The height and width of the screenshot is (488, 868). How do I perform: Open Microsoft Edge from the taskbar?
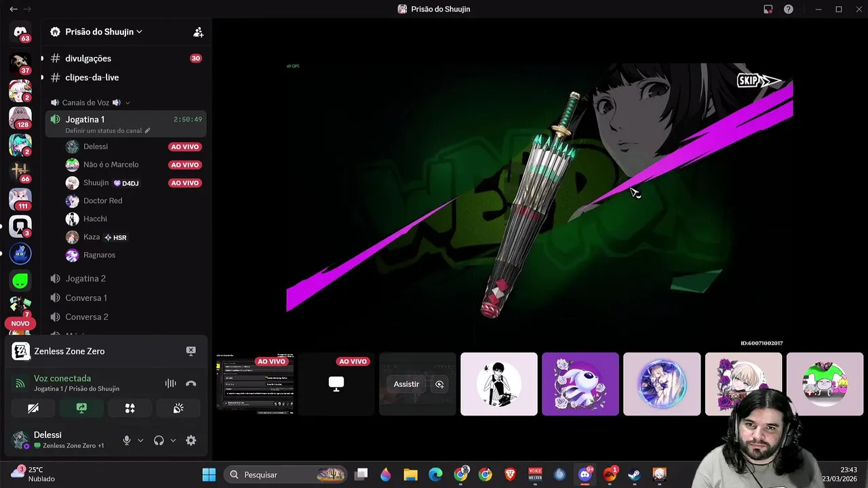[x=435, y=474]
